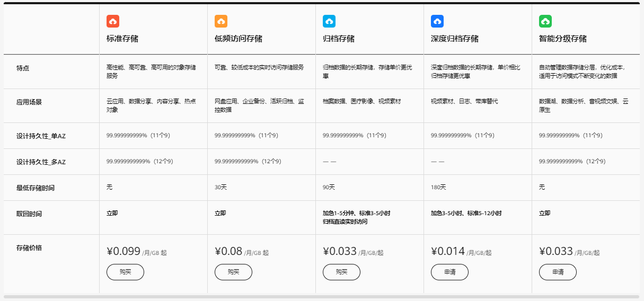The image size is (644, 301).
Task: Click 归档直读实时访问 text in 归档存储 column
Action: (x=345, y=222)
